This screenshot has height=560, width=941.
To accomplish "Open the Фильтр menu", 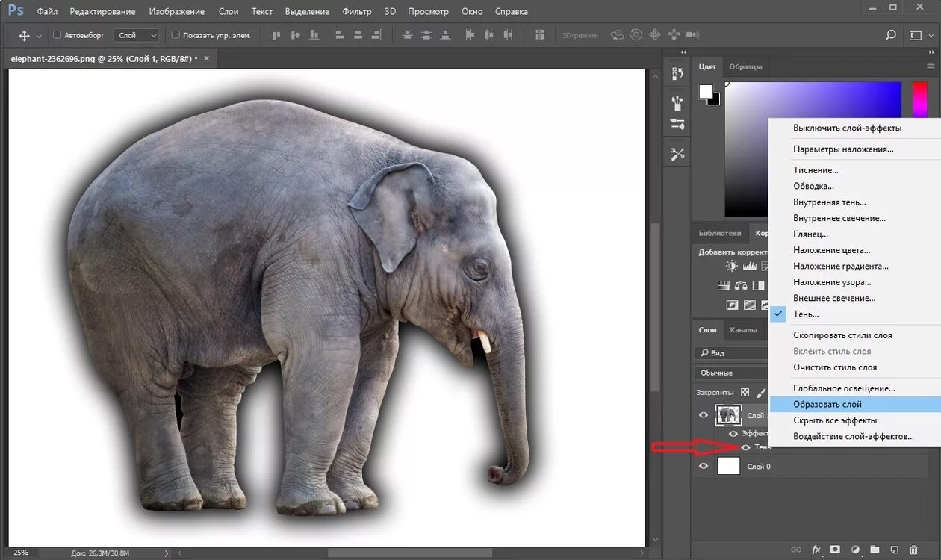I will tap(357, 12).
